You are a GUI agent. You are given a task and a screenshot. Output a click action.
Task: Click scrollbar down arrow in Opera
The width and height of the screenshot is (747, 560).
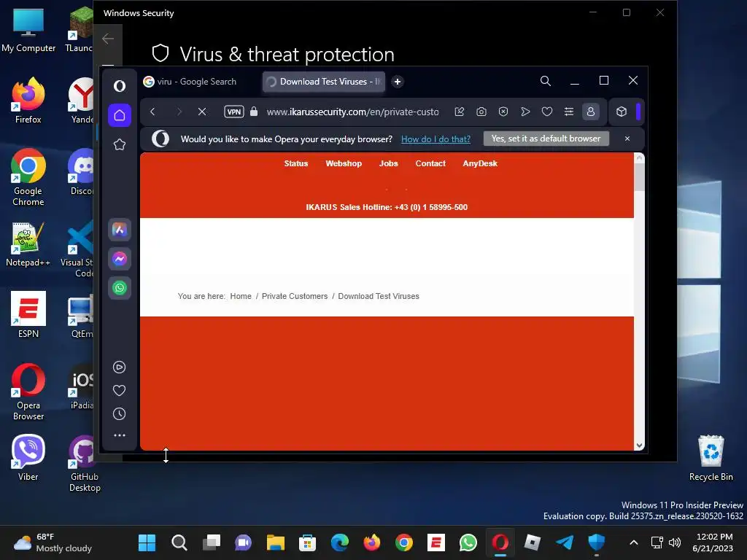[x=639, y=446]
